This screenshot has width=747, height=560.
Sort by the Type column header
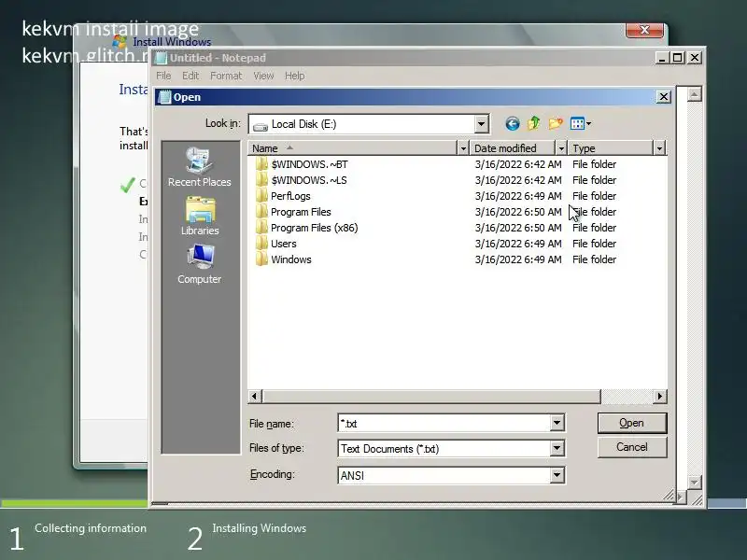point(611,148)
